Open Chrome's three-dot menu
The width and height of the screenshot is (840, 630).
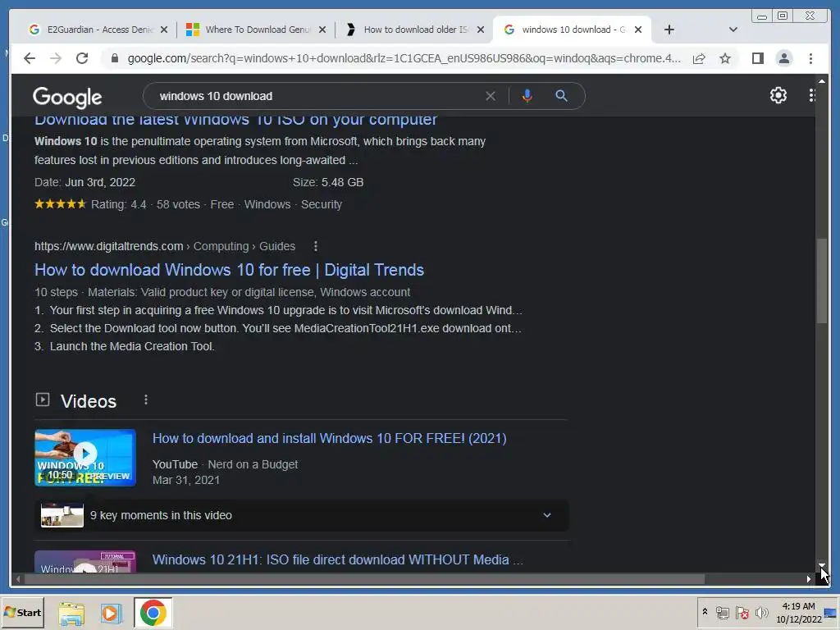click(x=810, y=58)
